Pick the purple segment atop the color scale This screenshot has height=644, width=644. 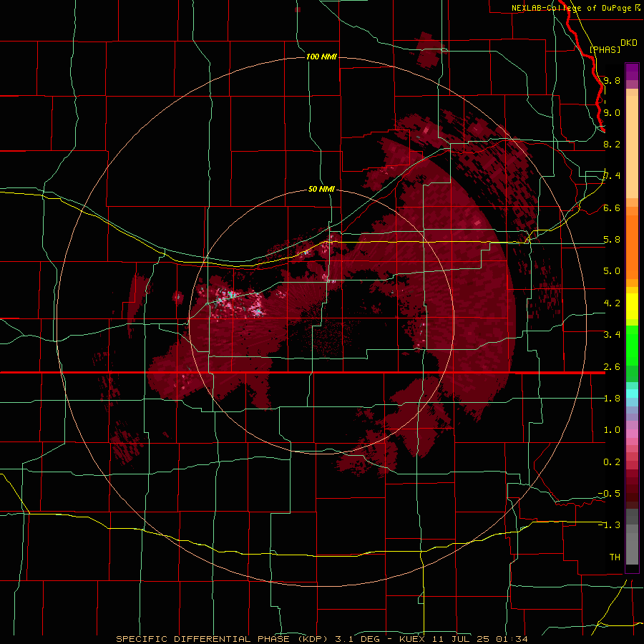[632, 72]
